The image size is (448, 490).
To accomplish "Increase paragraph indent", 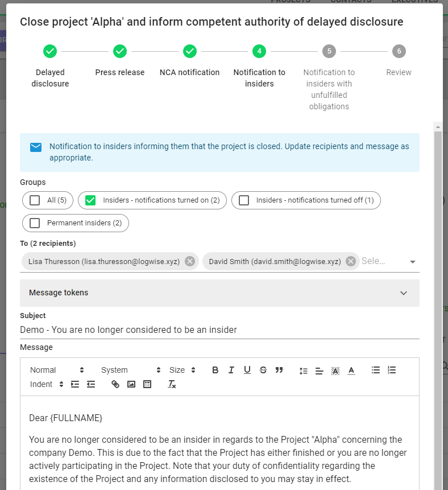I will pyautogui.click(x=75, y=384).
